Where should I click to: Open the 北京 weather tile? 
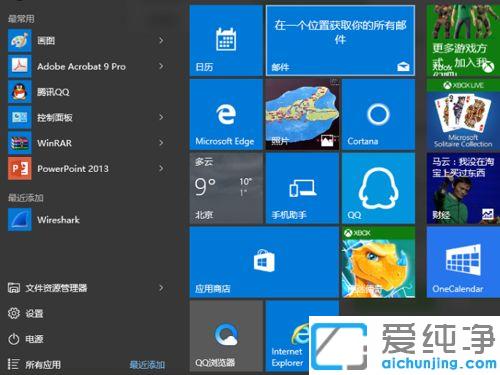(x=226, y=188)
